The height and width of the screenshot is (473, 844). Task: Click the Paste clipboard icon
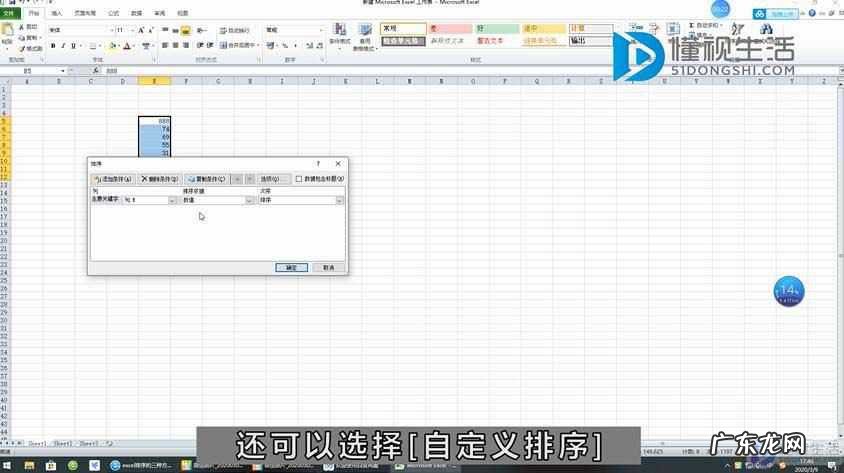coord(8,31)
